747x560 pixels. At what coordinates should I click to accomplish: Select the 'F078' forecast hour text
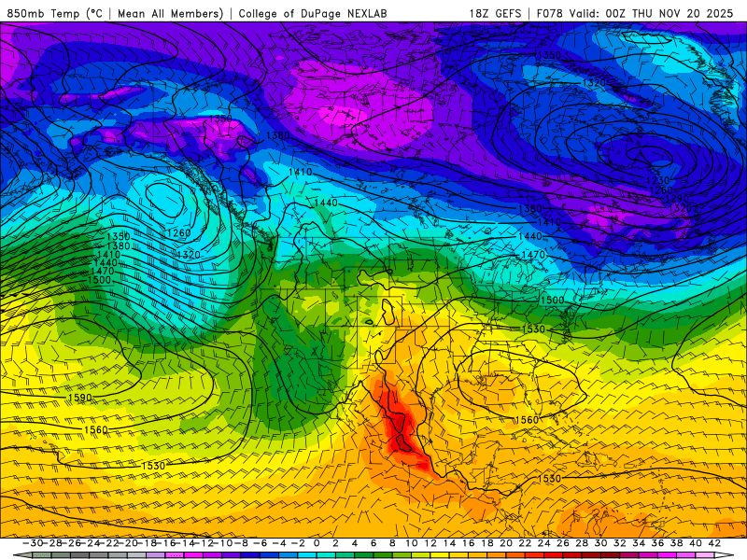(x=550, y=13)
